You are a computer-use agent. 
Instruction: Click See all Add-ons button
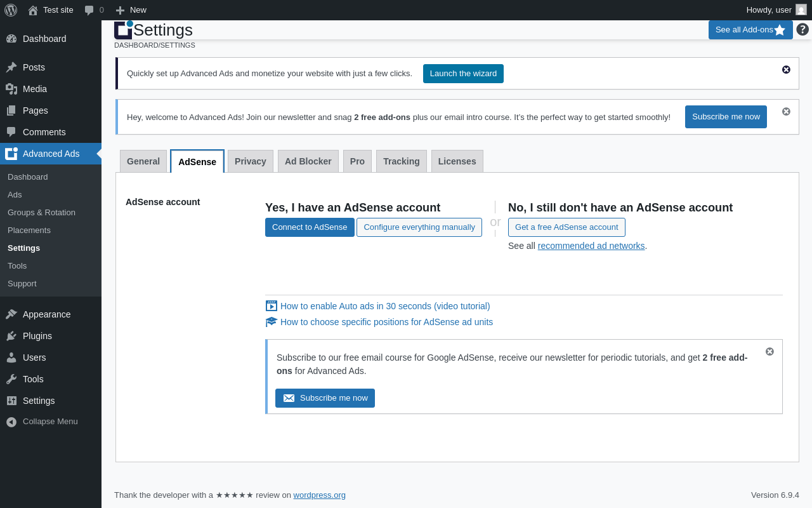(750, 30)
